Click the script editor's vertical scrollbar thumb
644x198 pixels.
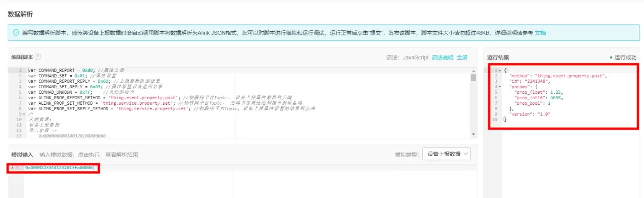(x=473, y=77)
